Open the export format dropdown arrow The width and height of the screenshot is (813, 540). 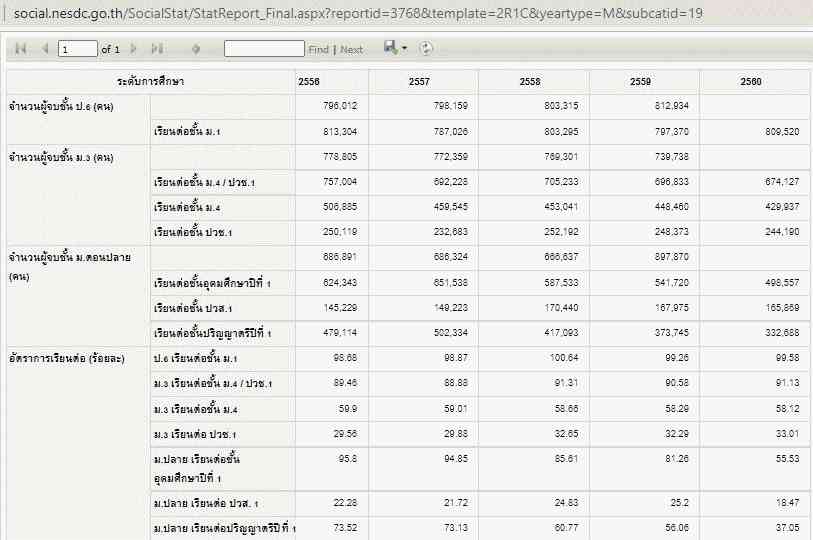pos(404,49)
